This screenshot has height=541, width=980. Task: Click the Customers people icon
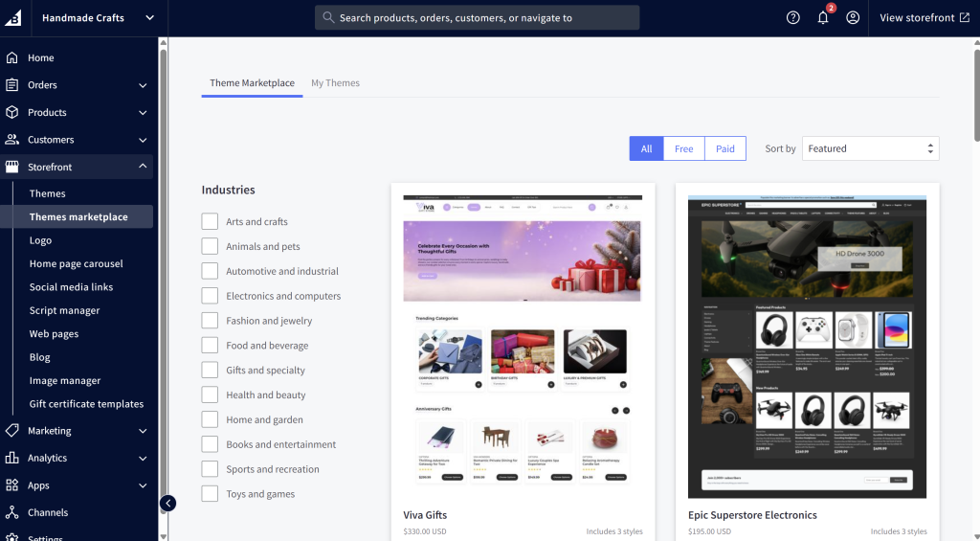[11, 140]
